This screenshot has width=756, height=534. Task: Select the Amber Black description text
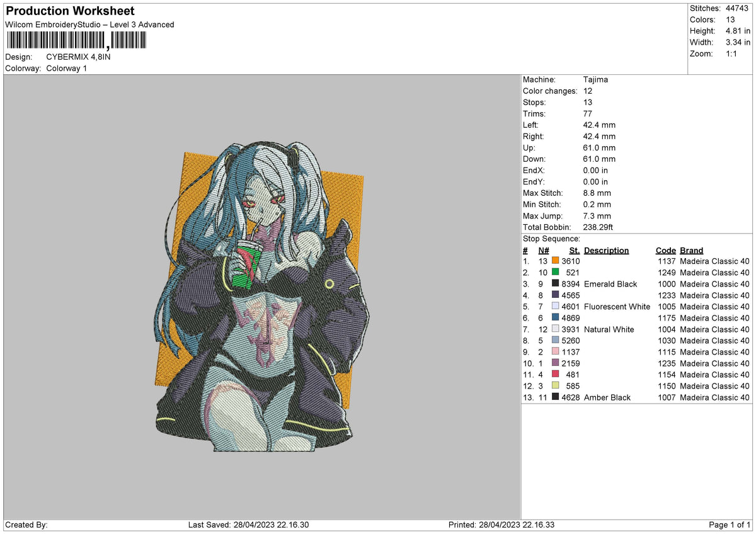(x=607, y=397)
